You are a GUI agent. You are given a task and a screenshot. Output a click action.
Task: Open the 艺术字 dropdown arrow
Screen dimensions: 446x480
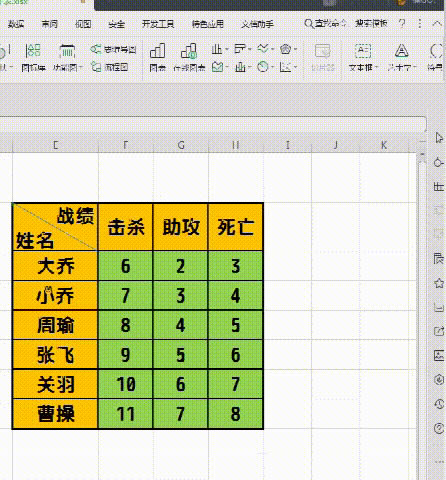415,68
